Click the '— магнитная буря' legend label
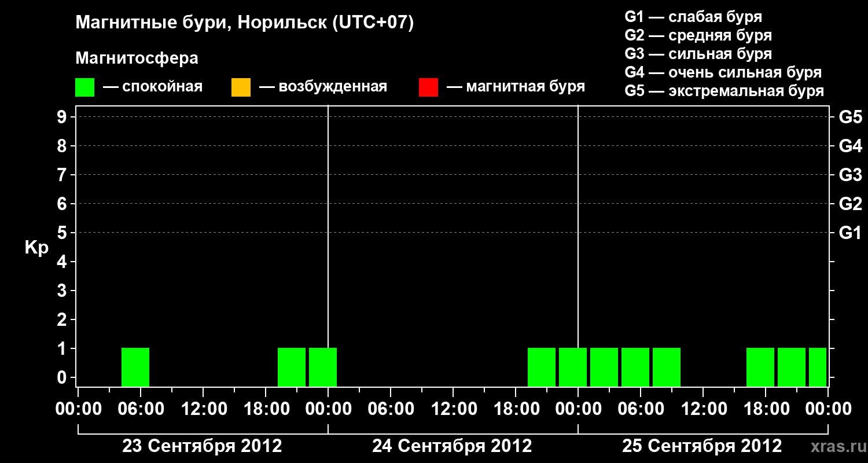The height and width of the screenshot is (463, 868). (516, 87)
